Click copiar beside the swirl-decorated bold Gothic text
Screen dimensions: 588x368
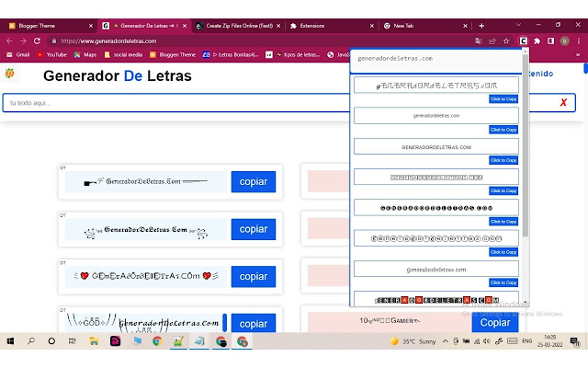pos(254,229)
